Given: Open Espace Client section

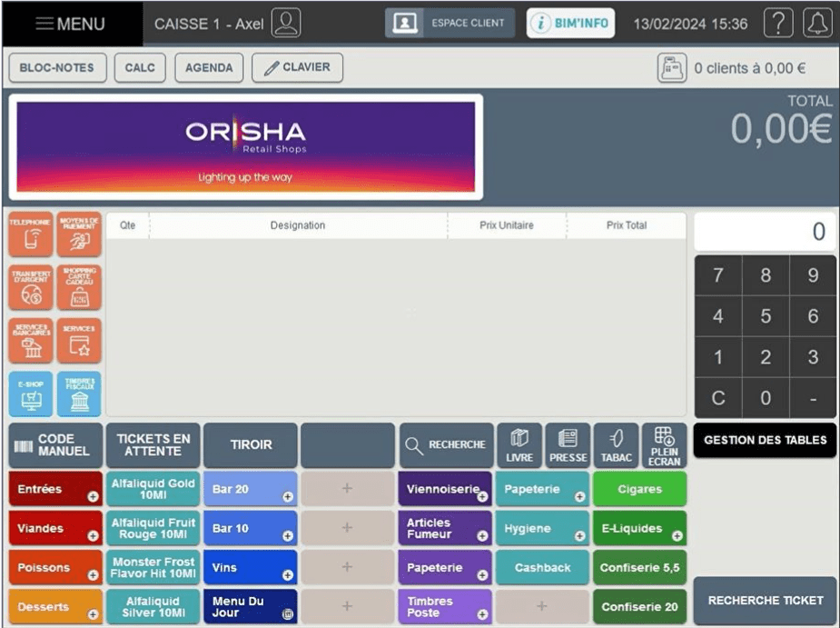Looking at the screenshot, I should pyautogui.click(x=450, y=23).
